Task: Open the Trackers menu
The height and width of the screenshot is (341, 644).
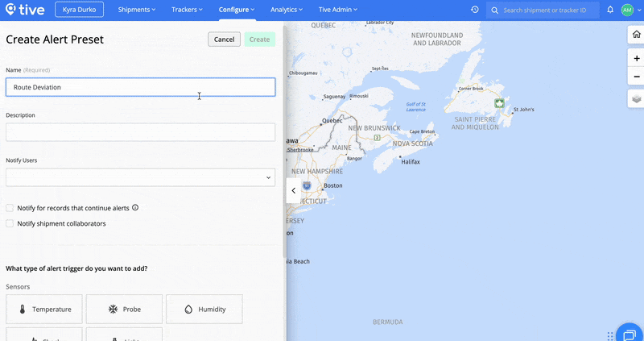Action: click(187, 10)
